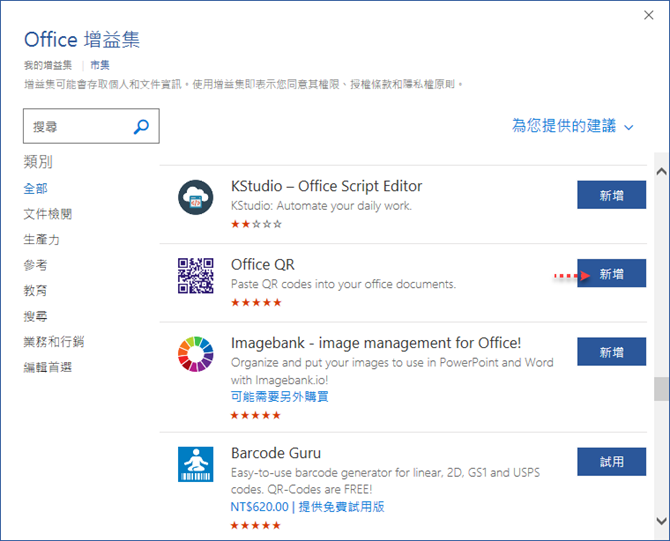
Task: Add the KStudio Office Script Editor
Action: click(611, 194)
